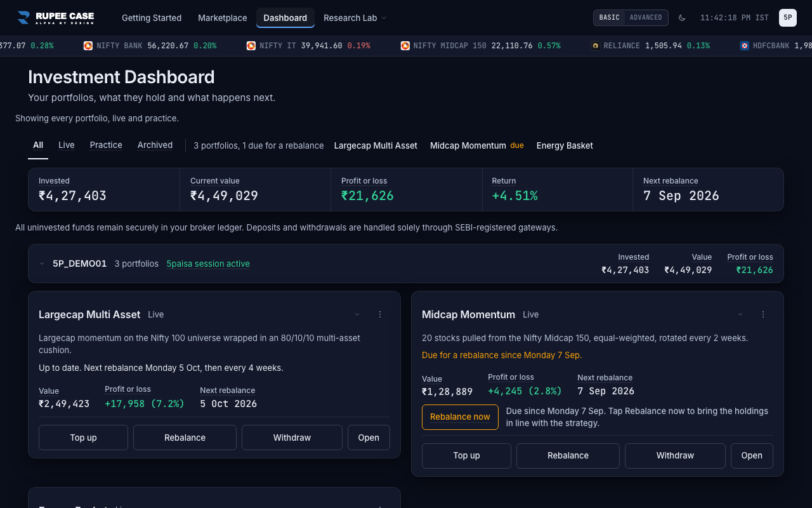Open the Marketplace page

point(223,18)
